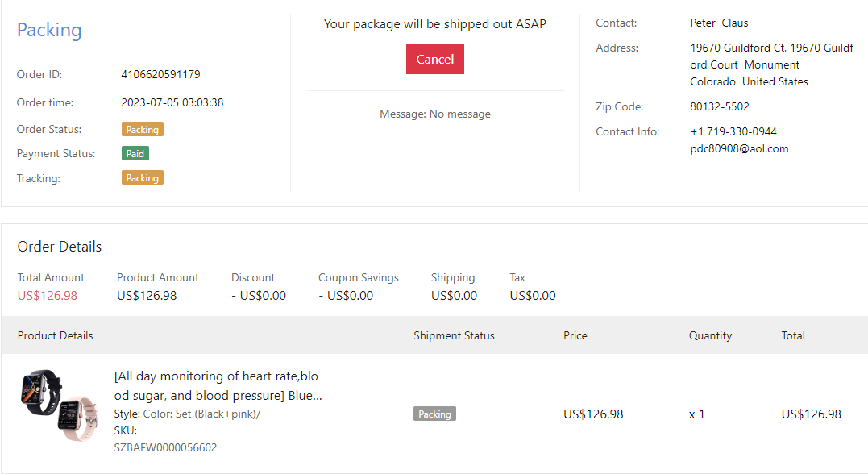Click the gray Packing shipment status badge
This screenshot has width=868, height=474.
pyautogui.click(x=434, y=414)
